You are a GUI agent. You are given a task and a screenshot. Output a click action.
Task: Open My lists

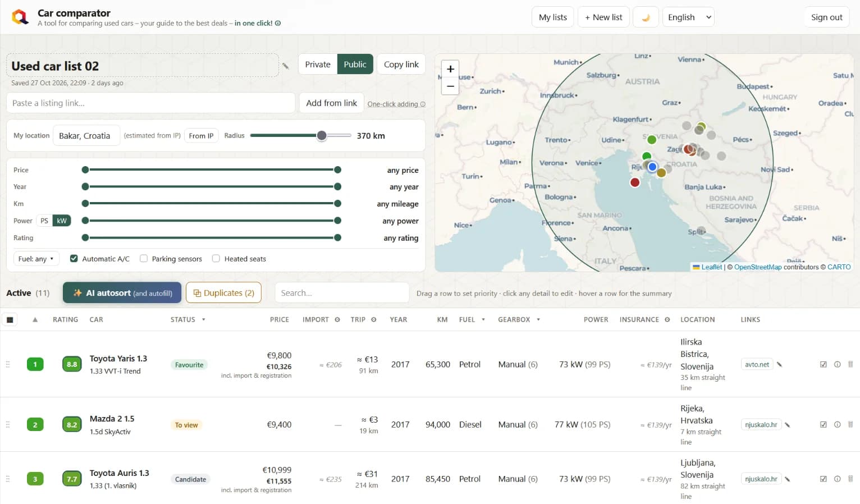click(x=553, y=17)
